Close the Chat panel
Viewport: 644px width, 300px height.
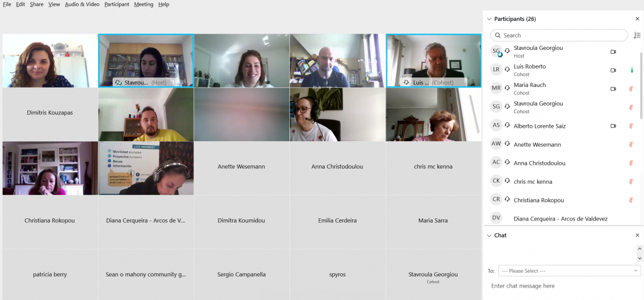(637, 235)
